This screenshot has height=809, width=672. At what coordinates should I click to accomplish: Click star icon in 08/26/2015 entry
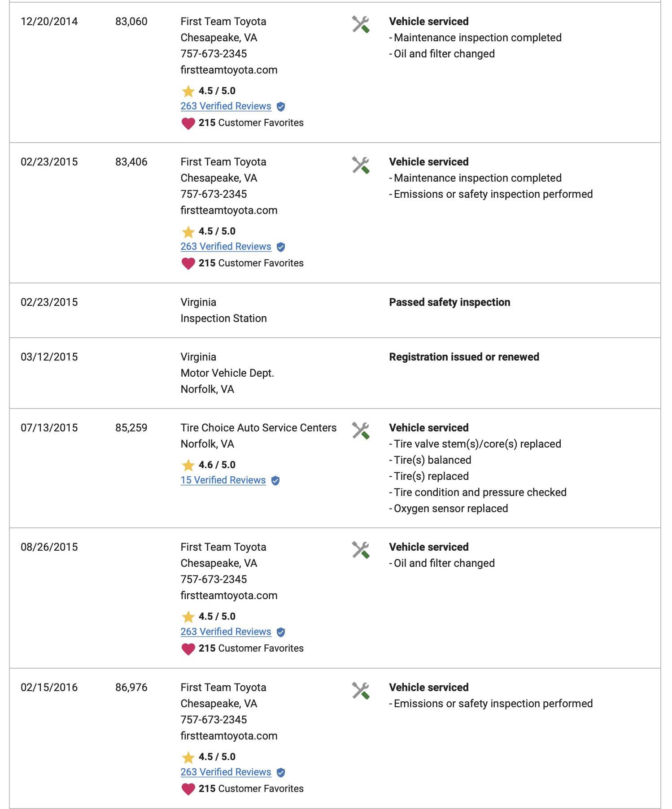click(x=188, y=617)
